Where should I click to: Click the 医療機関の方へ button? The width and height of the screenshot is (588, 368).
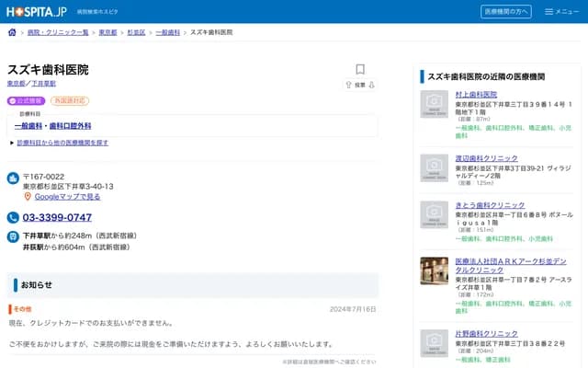tap(505, 11)
